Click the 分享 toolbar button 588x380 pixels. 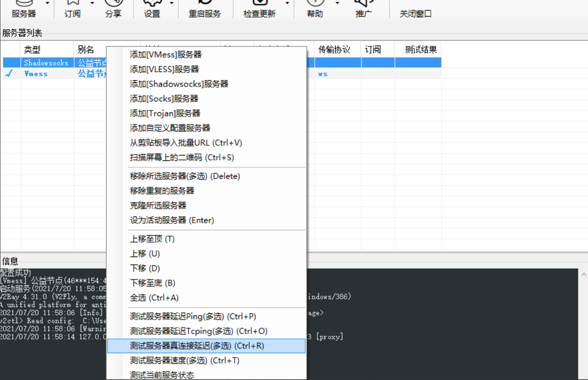pyautogui.click(x=113, y=10)
